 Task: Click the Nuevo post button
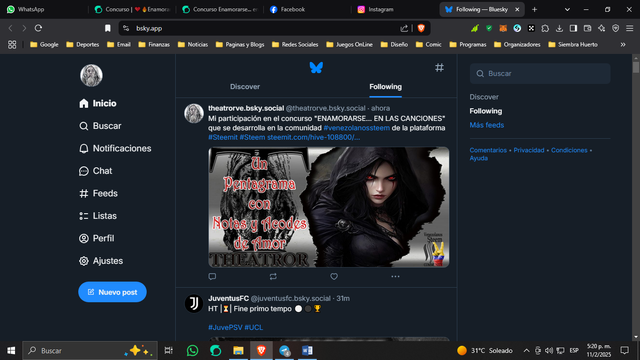(112, 292)
